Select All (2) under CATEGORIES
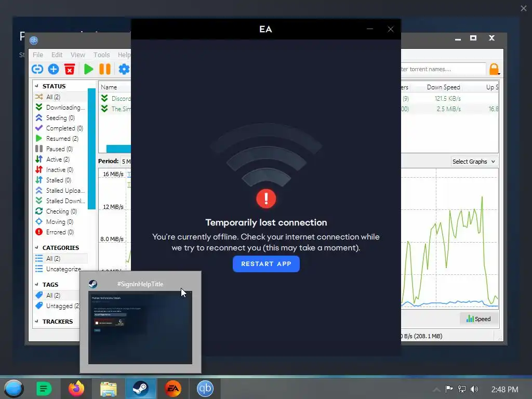The image size is (532, 399). pos(60,259)
